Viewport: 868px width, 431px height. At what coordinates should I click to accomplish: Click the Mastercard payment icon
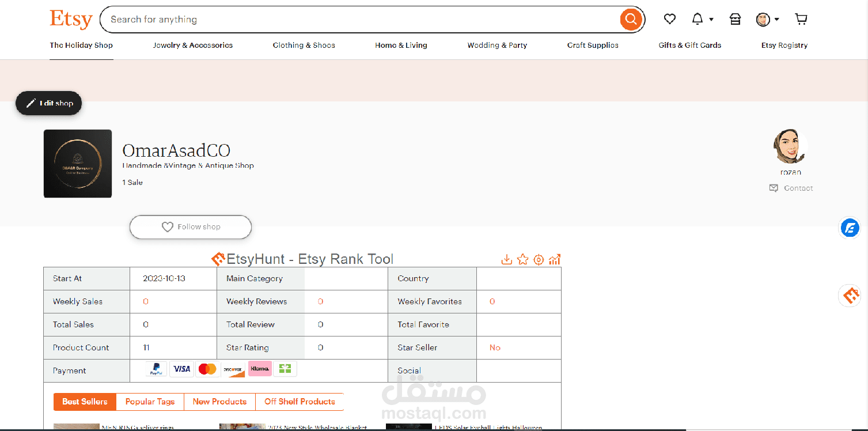[x=207, y=369]
